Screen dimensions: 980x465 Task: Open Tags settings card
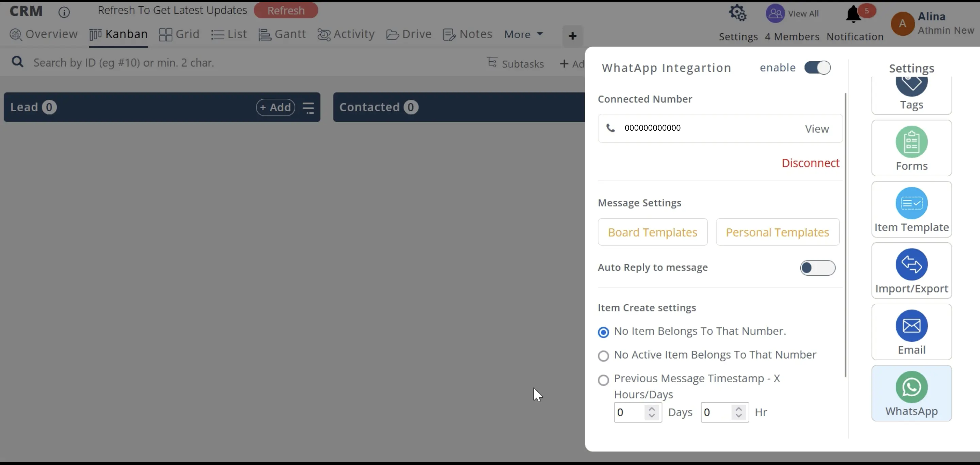[x=912, y=95]
